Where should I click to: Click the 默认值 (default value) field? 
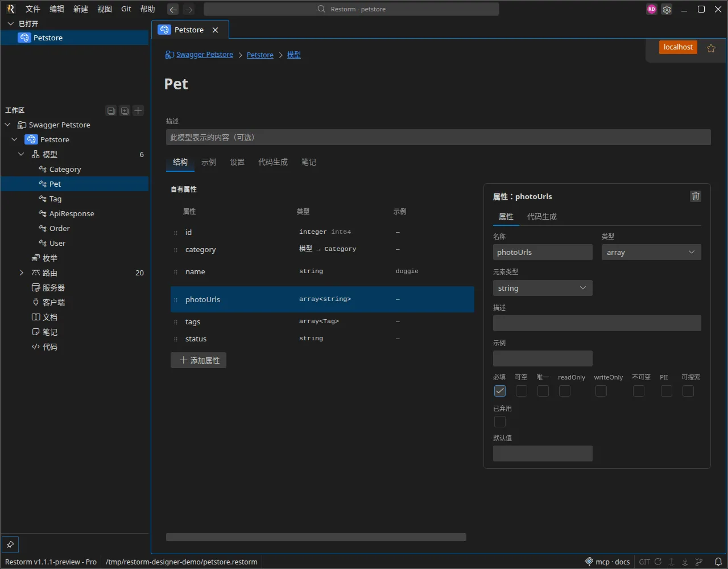[543, 453]
